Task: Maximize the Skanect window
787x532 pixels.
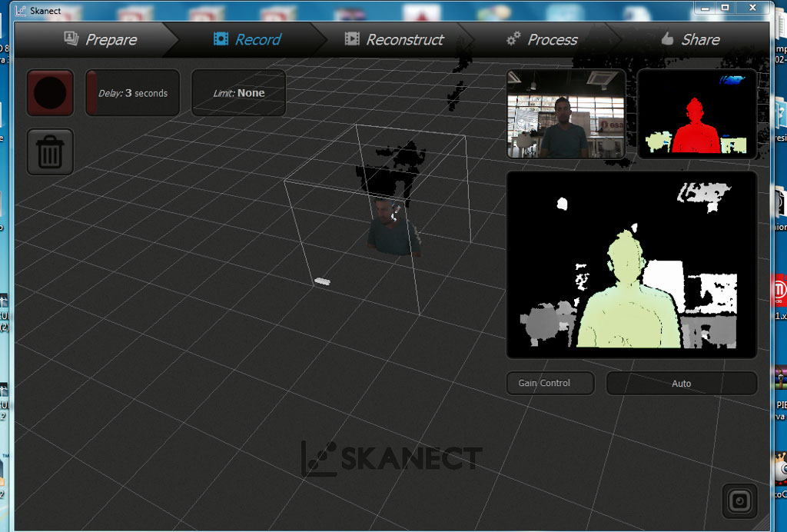Action: tap(726, 8)
